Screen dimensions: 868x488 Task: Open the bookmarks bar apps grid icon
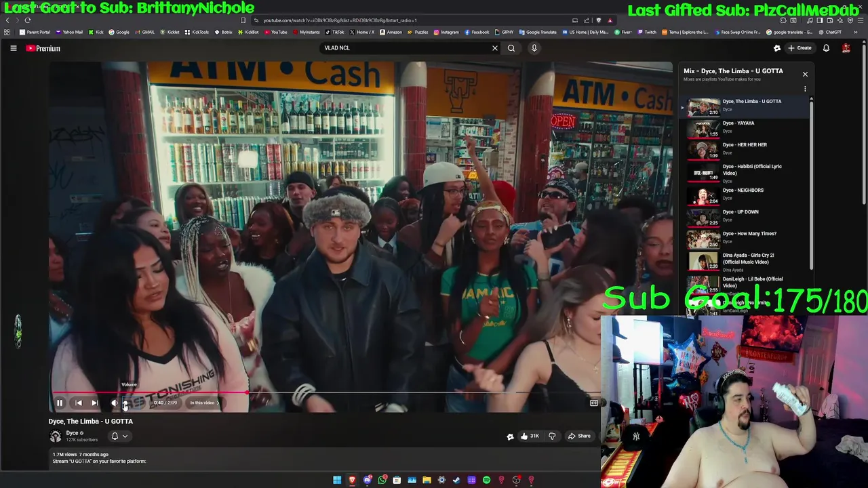click(x=7, y=32)
